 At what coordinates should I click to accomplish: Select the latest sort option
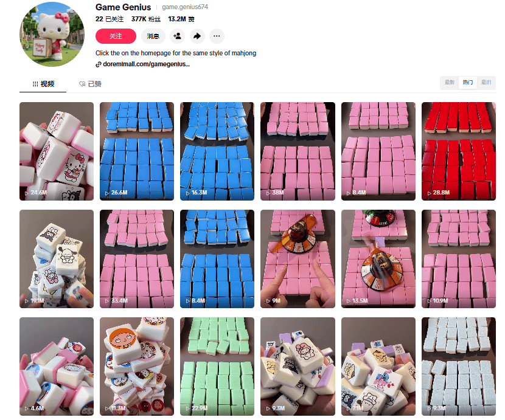[x=449, y=83]
